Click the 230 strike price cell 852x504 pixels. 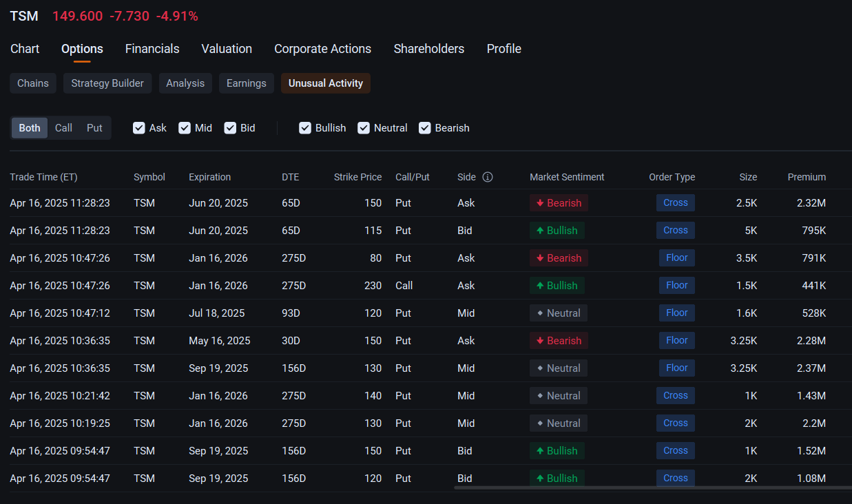point(373,286)
